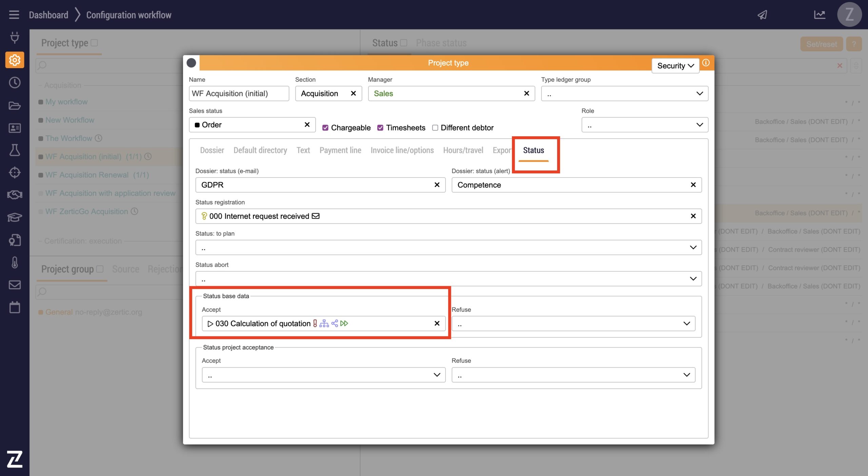Disable the Timesheets checkbox

click(x=380, y=128)
